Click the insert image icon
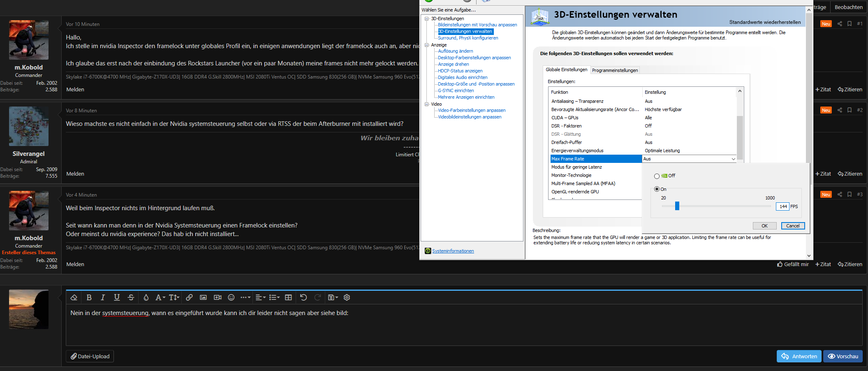This screenshot has height=371, width=868. [203, 297]
